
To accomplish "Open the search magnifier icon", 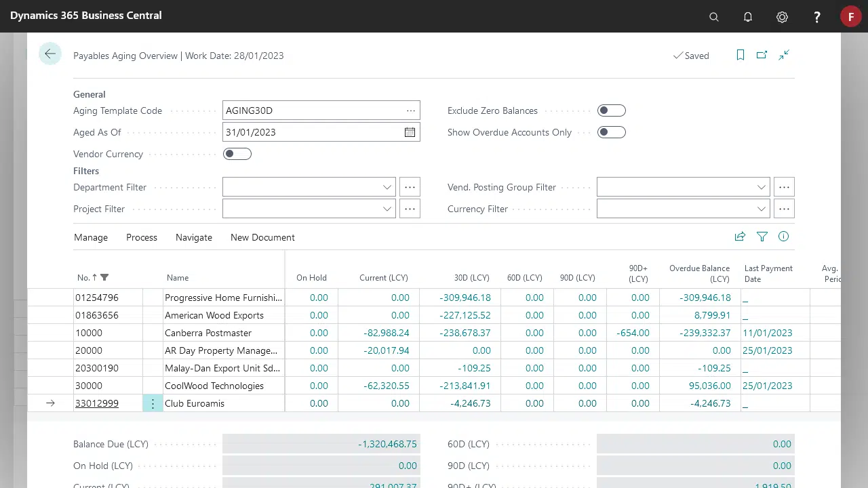I will pyautogui.click(x=713, y=17).
